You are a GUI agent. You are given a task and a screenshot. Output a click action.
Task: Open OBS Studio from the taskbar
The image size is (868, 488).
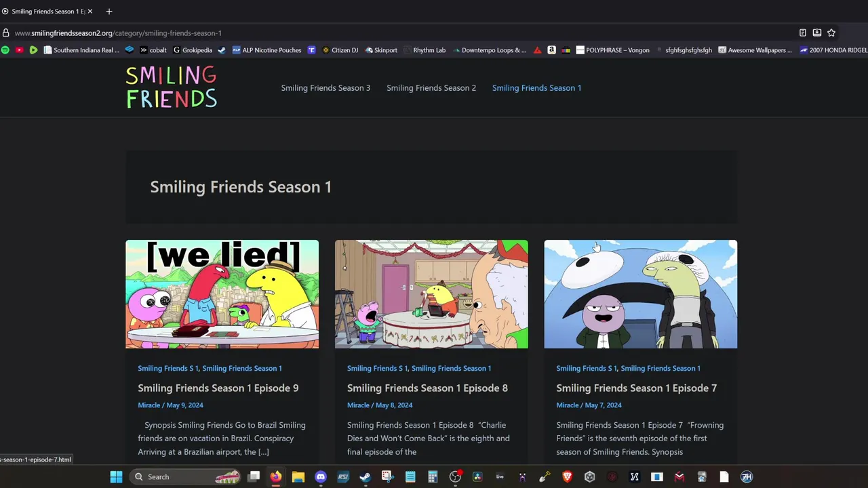tap(455, 476)
